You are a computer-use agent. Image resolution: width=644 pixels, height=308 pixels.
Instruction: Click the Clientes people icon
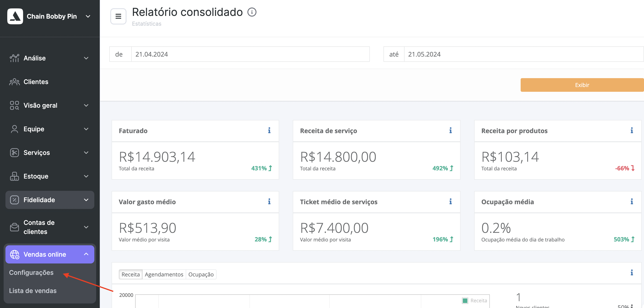pyautogui.click(x=14, y=82)
